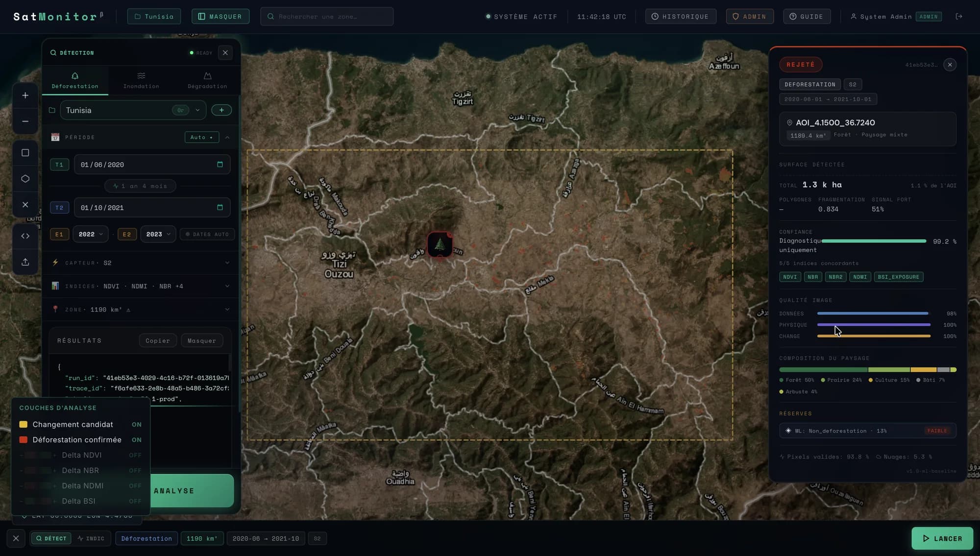The height and width of the screenshot is (556, 980).
Task: Click the logout icon in header
Action: 959,16
